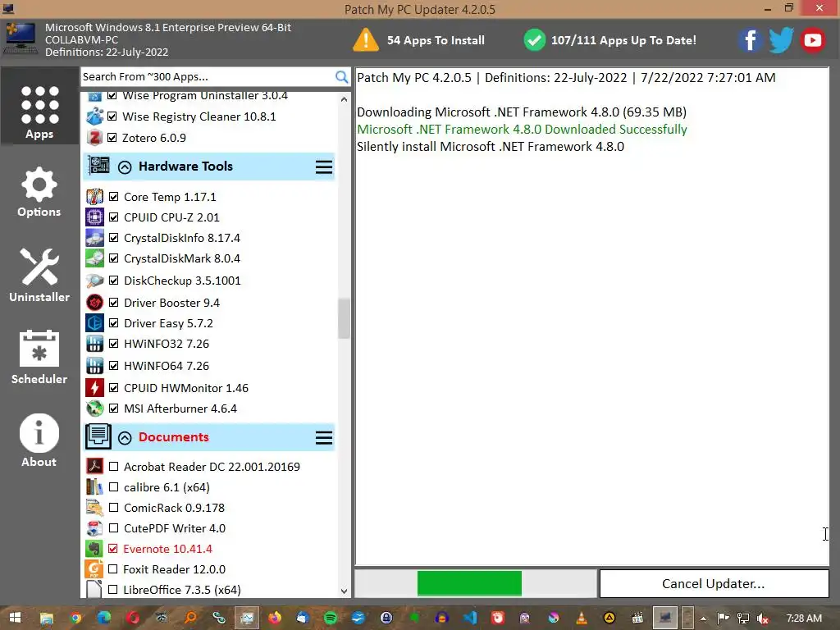Viewport: 840px width, 630px height.
Task: Select the CPUID CPU-Z 2.01 entry
Action: coord(171,217)
